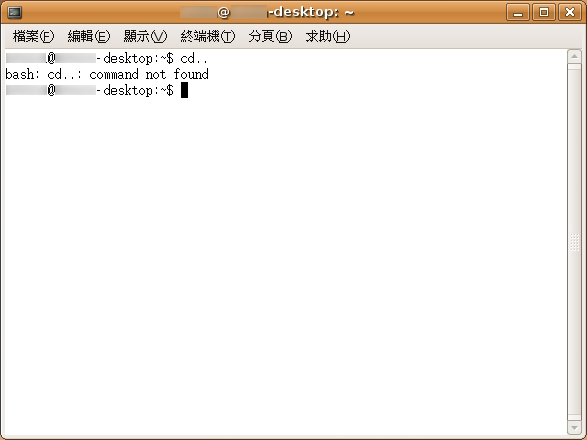Open the 求助(H) menu
587x440 pixels.
pos(328,36)
